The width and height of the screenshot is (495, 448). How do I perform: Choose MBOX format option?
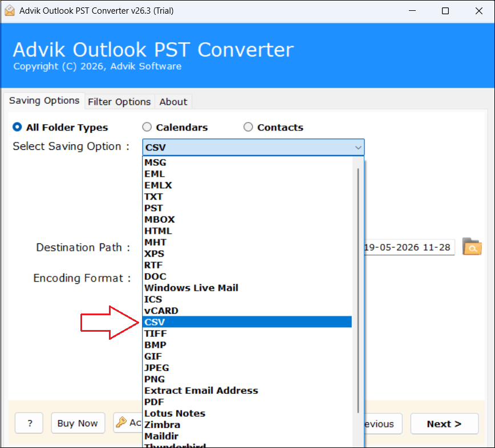coord(247,219)
